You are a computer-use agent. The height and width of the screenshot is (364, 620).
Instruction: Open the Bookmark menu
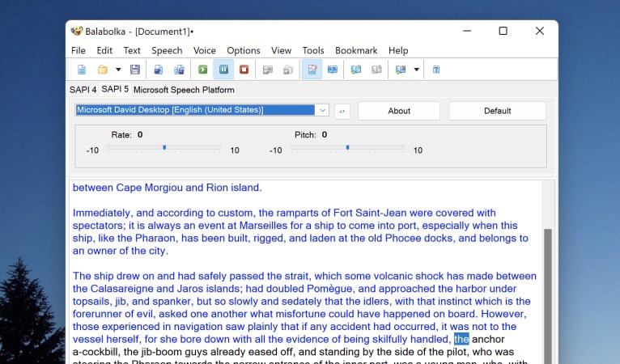(356, 51)
